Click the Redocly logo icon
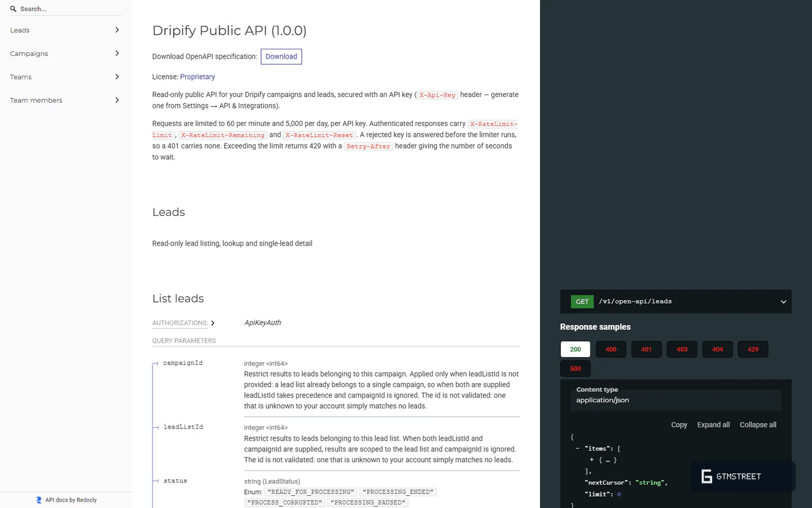This screenshot has width=812, height=508. (39, 500)
